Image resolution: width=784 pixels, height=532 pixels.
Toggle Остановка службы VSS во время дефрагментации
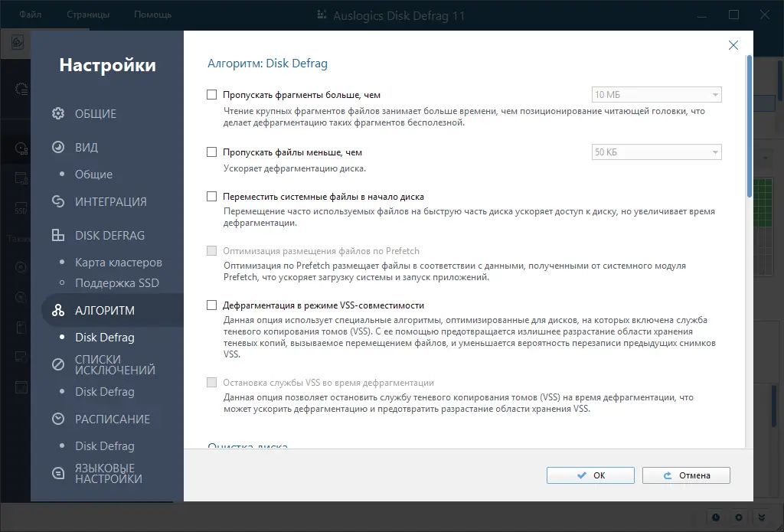211,383
